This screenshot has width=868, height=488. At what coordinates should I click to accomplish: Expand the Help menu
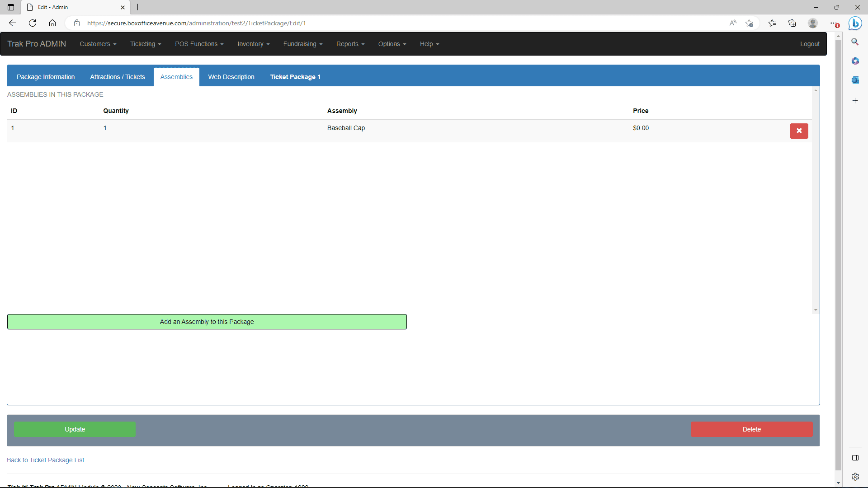pos(429,44)
